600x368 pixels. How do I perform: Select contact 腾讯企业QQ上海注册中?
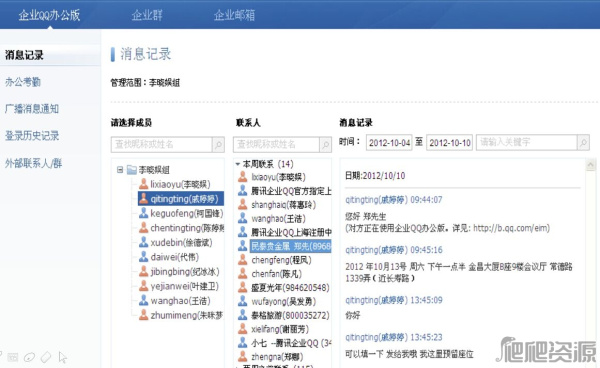coord(291,232)
